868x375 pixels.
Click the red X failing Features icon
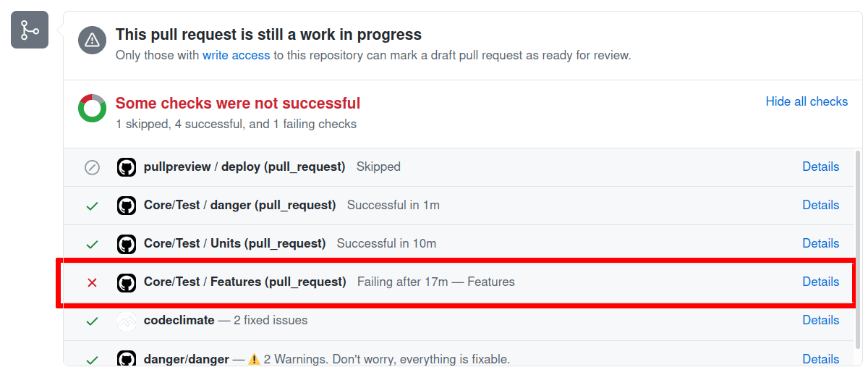coord(92,282)
